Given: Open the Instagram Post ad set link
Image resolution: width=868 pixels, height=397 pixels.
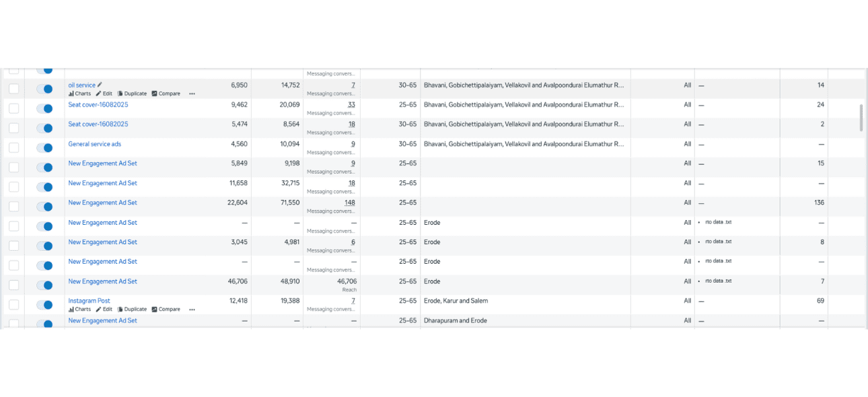Looking at the screenshot, I should (x=89, y=301).
